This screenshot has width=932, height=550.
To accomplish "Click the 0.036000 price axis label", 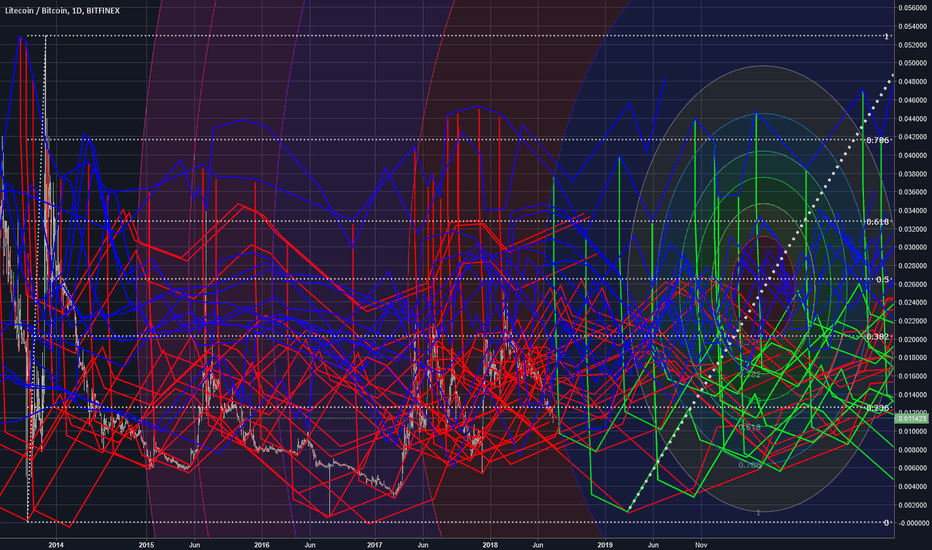I will click(914, 192).
